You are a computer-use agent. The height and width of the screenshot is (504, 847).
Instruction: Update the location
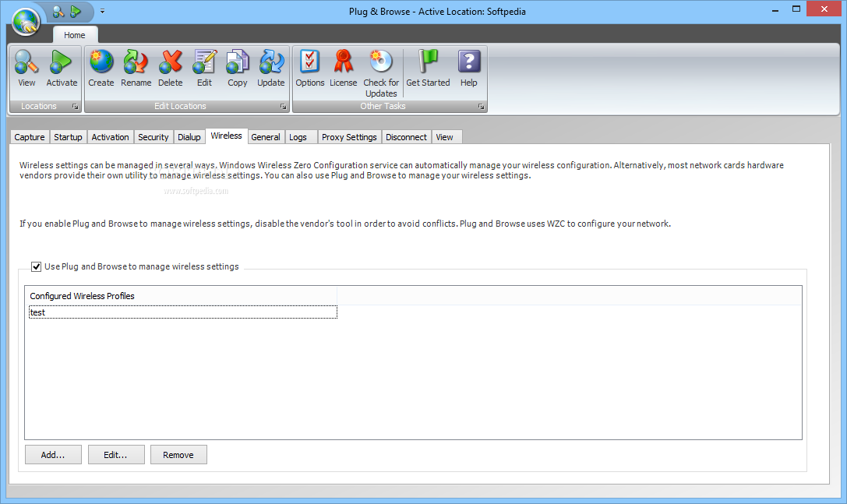coord(270,69)
